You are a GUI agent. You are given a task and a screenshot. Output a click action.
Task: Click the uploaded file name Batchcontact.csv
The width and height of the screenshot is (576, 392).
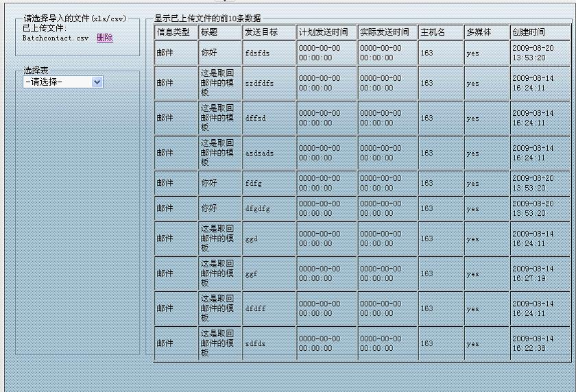pyautogui.click(x=56, y=38)
